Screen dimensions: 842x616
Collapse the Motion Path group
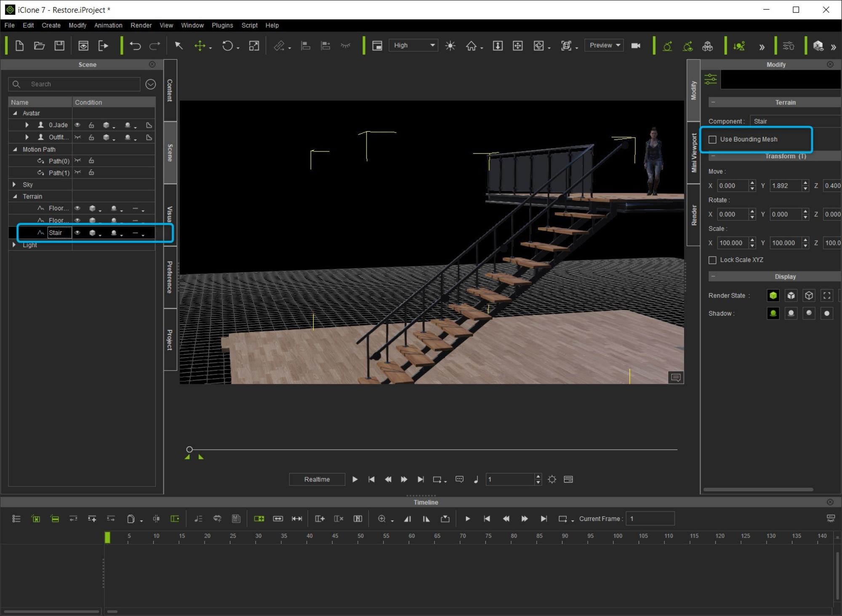click(15, 149)
